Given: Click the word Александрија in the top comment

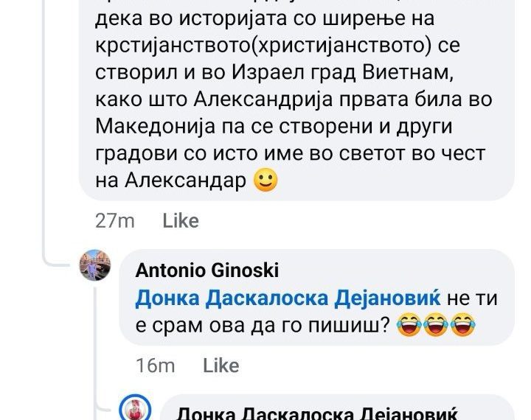Looking at the screenshot, I should point(263,99).
